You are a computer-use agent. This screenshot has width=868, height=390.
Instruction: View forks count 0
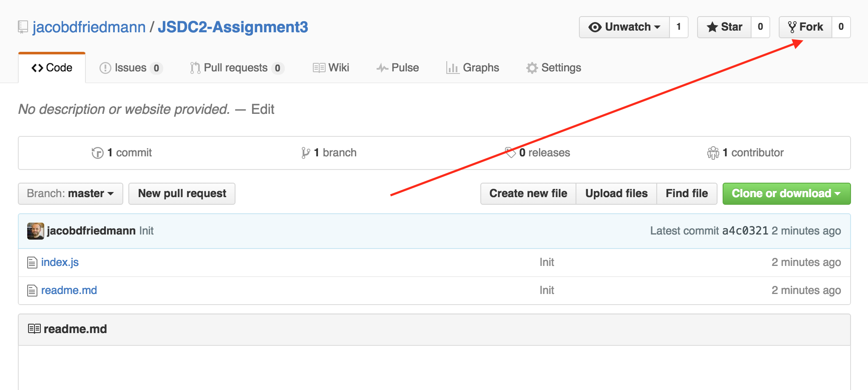841,27
